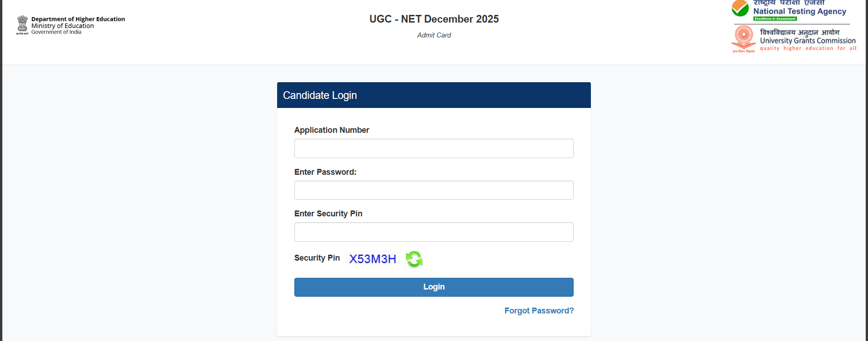Click the Admit Card subtitle
This screenshot has height=341, width=868.
434,35
